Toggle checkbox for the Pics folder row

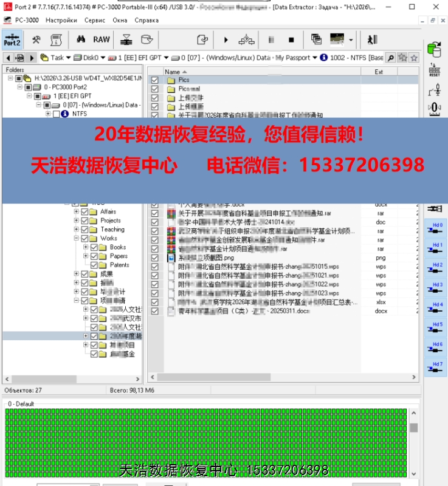coord(155,80)
